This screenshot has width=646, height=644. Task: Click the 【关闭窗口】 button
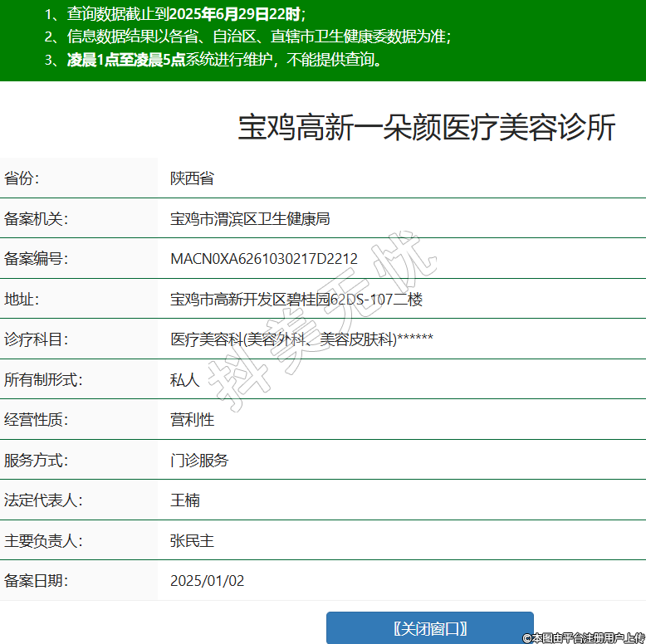tap(429, 628)
